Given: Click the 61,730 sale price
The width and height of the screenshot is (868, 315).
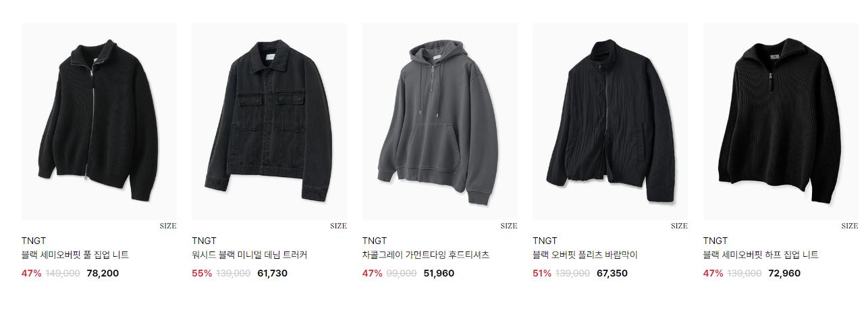Looking at the screenshot, I should [x=272, y=274].
